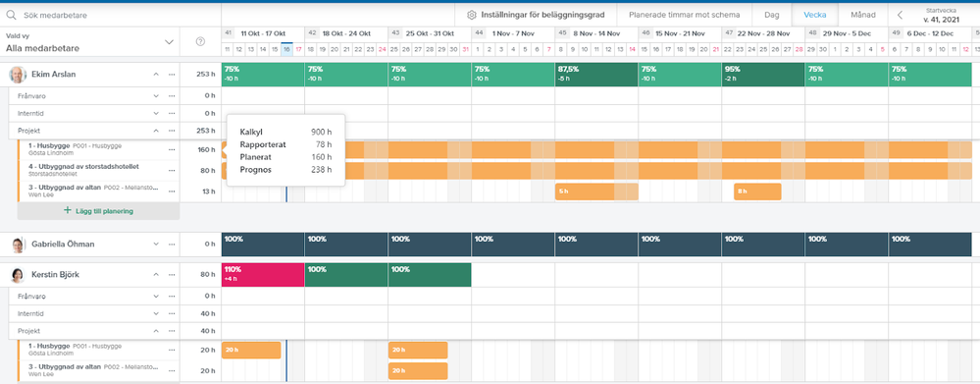This screenshot has width=980, height=384.
Task: Open options for Ekim Arslan's Frånvaro row
Action: pyautogui.click(x=172, y=95)
